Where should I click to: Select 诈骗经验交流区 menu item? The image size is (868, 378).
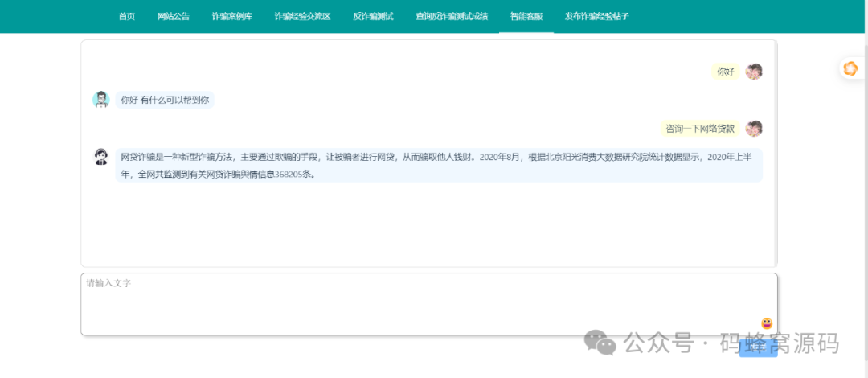coord(303,16)
